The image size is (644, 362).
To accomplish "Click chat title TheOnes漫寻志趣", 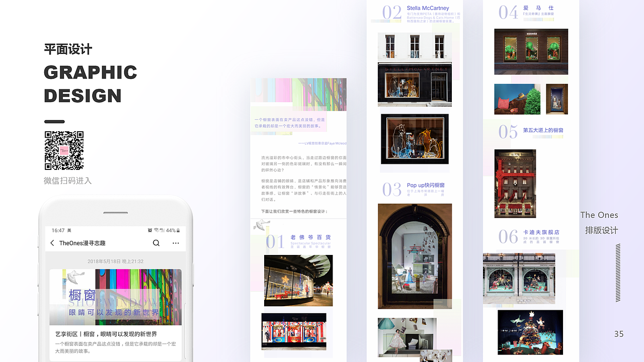I will 83,243.
